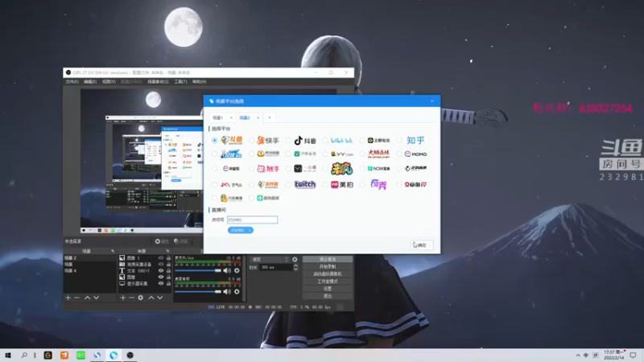The height and width of the screenshot is (362, 644).
Task: Open the Windows Start menu
Action: (8, 355)
